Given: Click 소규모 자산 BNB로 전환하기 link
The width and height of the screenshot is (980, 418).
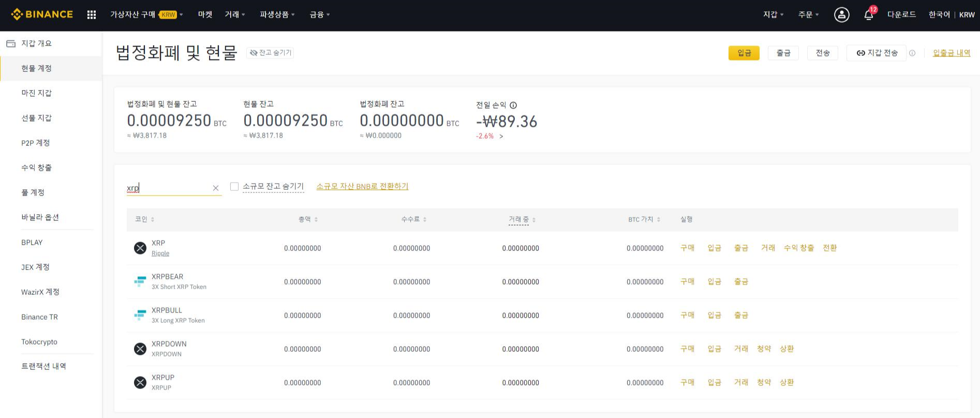Looking at the screenshot, I should click(362, 186).
